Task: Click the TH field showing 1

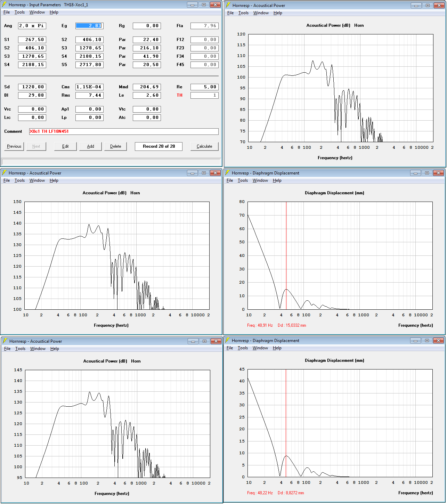Action: pyautogui.click(x=204, y=95)
